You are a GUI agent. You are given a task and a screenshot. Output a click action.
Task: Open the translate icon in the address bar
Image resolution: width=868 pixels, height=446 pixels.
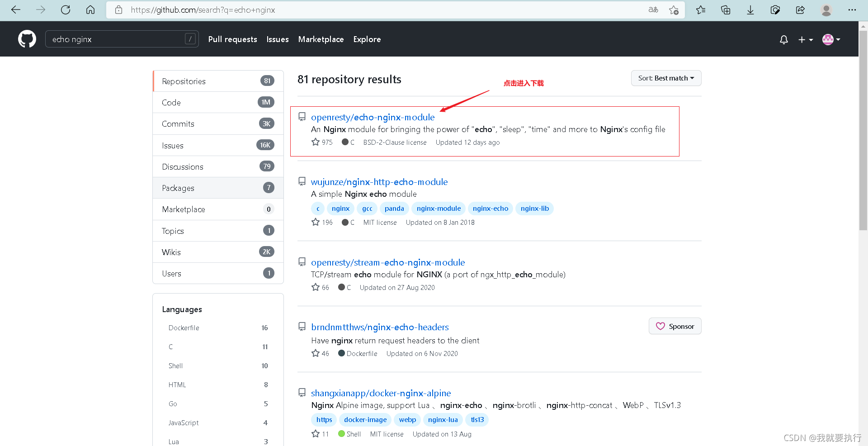pyautogui.click(x=653, y=9)
